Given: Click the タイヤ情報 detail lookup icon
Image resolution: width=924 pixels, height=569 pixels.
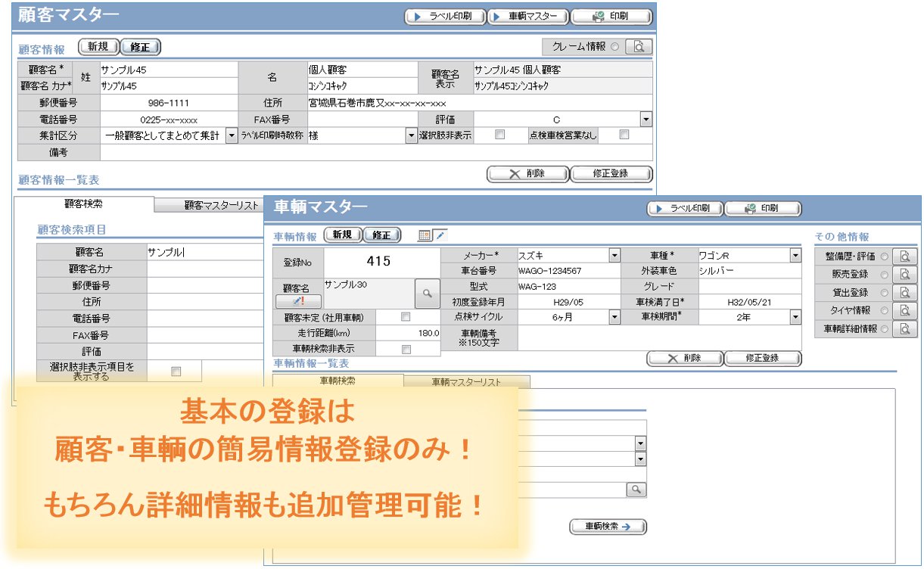Looking at the screenshot, I should (904, 311).
